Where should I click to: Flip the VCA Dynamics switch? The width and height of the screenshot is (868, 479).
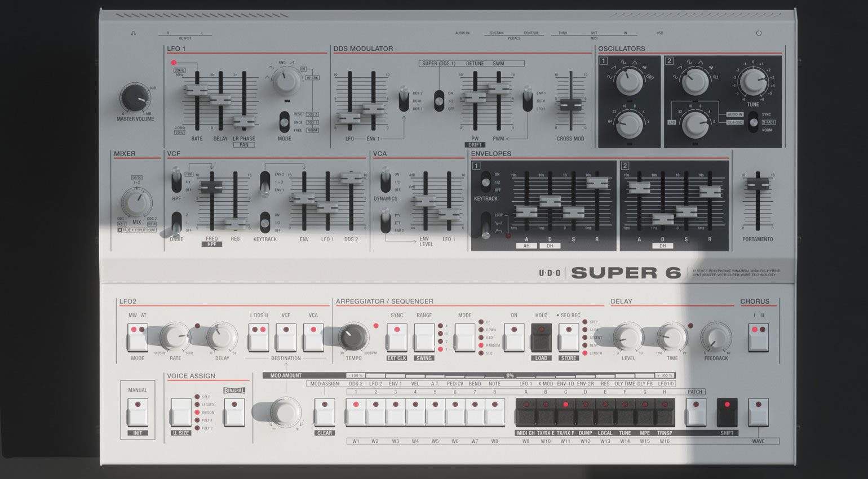pyautogui.click(x=386, y=180)
